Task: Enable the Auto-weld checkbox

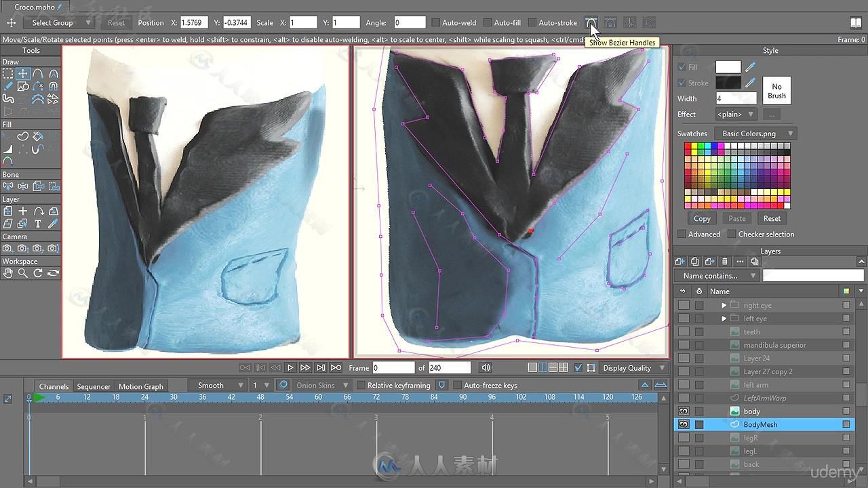Action: pos(436,23)
